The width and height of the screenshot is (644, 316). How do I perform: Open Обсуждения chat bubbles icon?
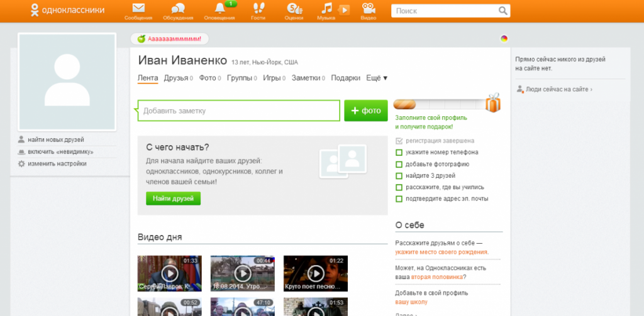tap(178, 8)
